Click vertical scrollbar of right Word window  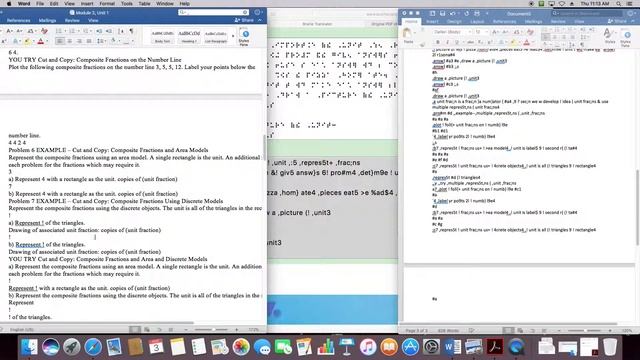[637, 207]
